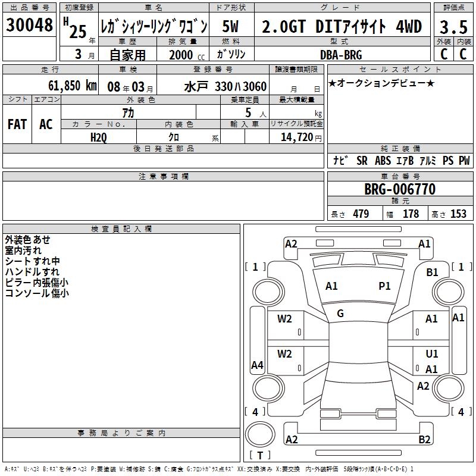
Task: Select the displacement value 2000 cc
Action: pyautogui.click(x=187, y=55)
